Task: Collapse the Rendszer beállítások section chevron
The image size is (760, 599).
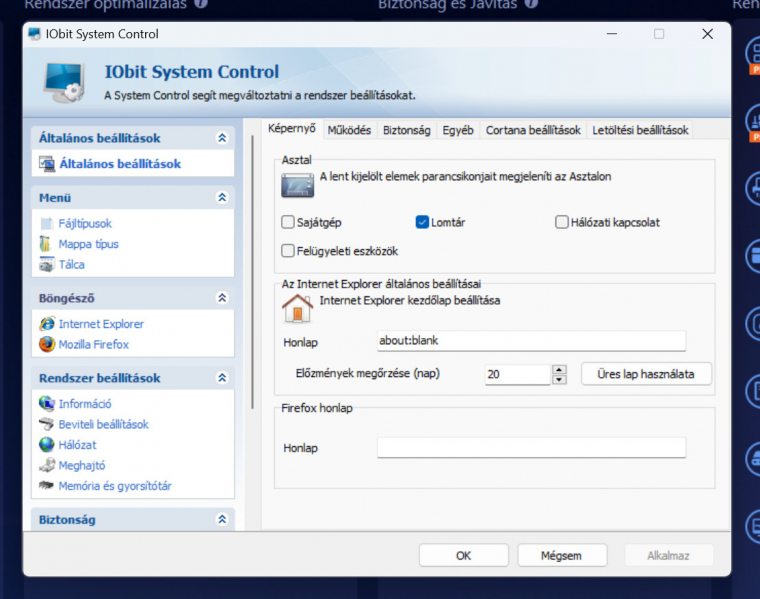Action: point(222,378)
